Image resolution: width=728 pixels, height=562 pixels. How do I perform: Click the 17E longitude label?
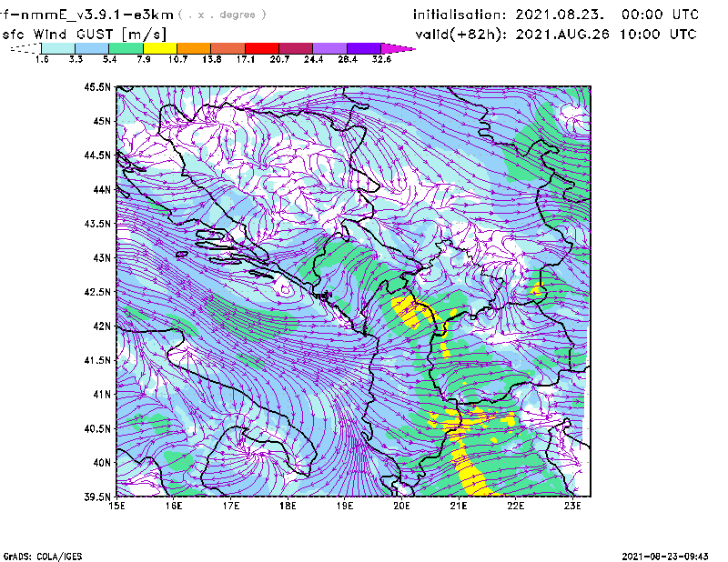231,506
